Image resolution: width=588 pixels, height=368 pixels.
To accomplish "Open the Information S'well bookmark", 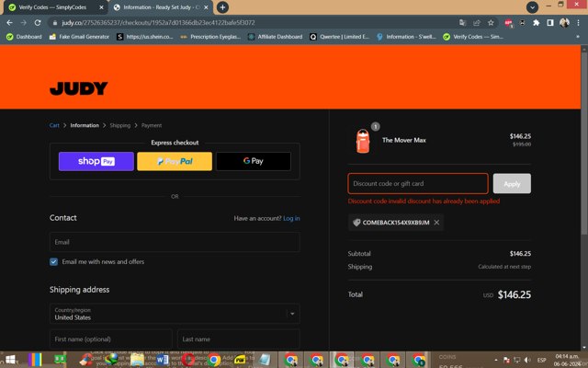I will pyautogui.click(x=406, y=37).
